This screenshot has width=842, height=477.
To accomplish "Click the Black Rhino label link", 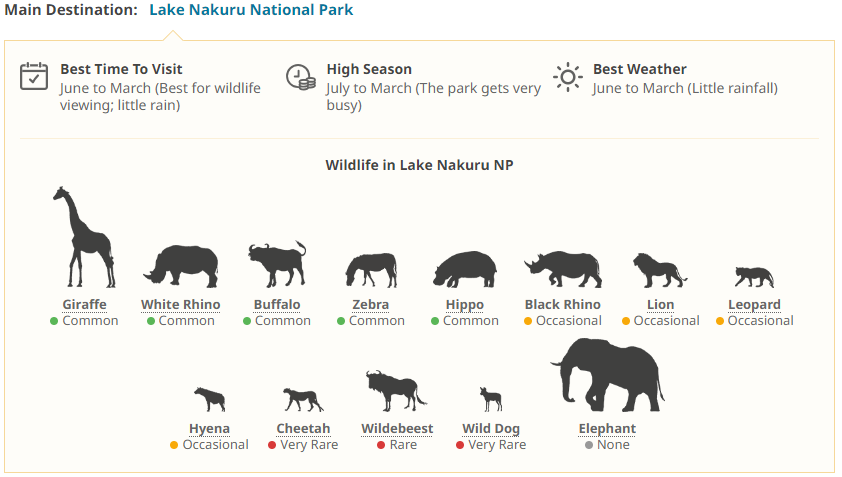I will tap(562, 304).
